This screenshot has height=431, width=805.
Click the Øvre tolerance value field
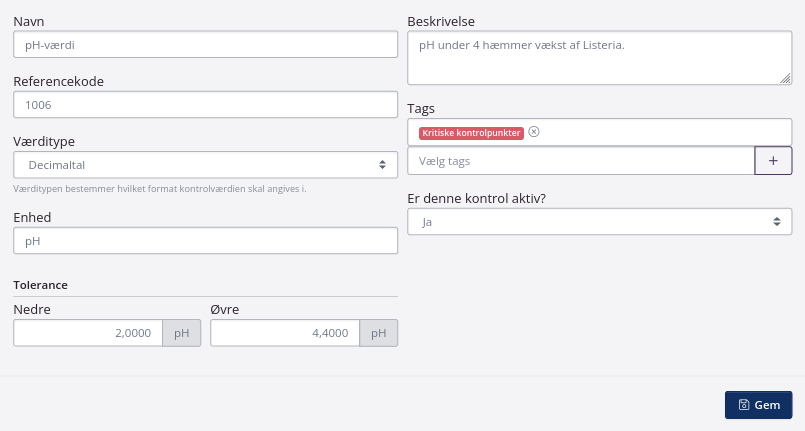[285, 333]
